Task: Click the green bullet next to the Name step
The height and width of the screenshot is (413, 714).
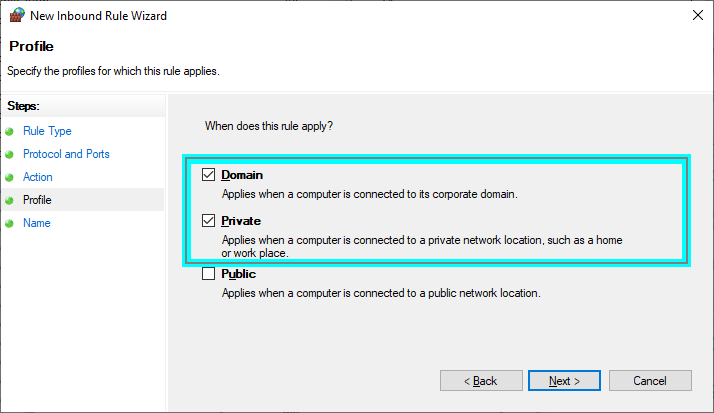Action: pos(10,224)
